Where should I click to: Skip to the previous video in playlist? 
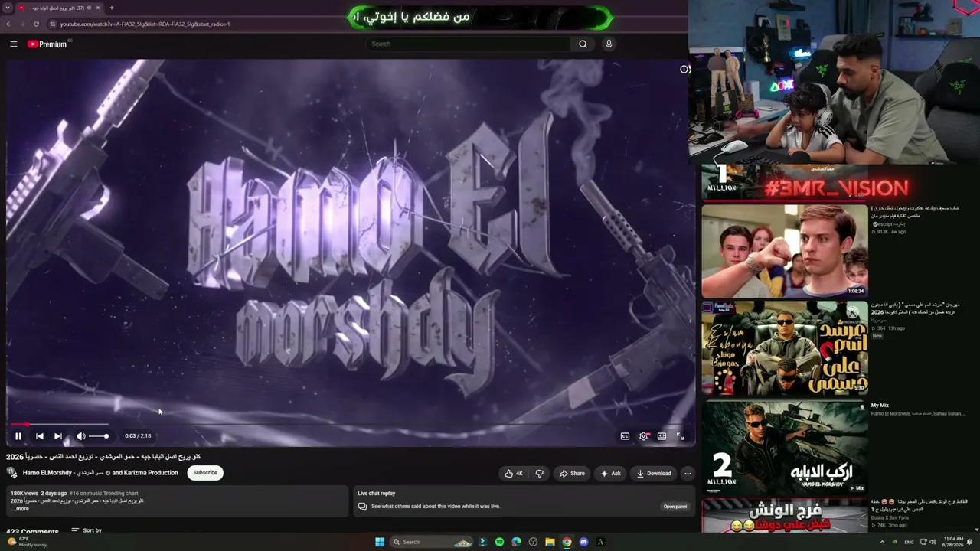[x=39, y=436]
